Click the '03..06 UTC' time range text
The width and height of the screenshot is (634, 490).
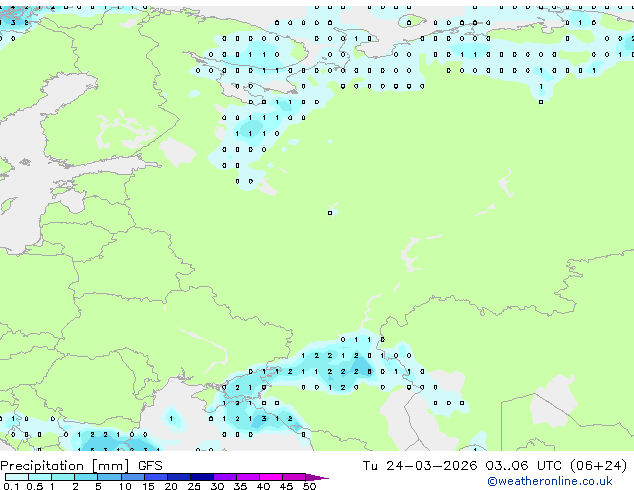[524, 465]
